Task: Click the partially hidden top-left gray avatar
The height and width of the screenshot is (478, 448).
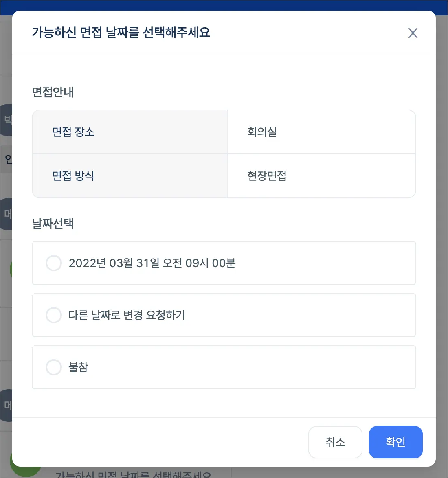Action: tap(6, 120)
